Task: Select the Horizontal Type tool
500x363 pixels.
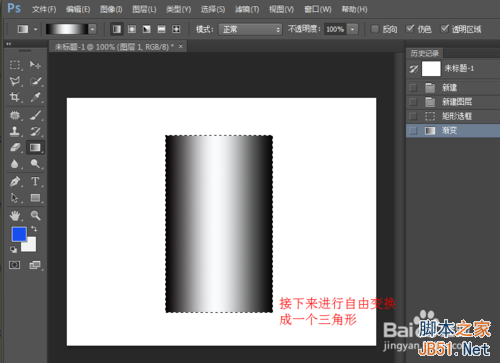Action: (35, 181)
